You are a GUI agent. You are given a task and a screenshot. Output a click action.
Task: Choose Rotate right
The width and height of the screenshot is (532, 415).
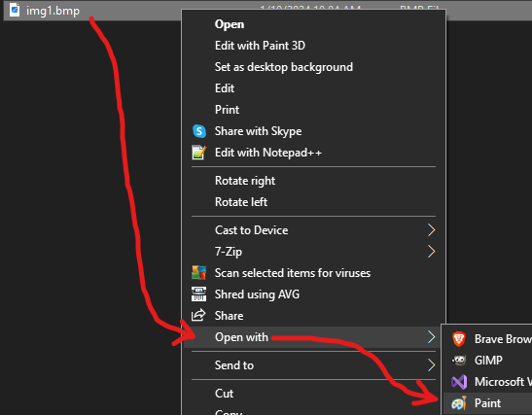point(245,181)
